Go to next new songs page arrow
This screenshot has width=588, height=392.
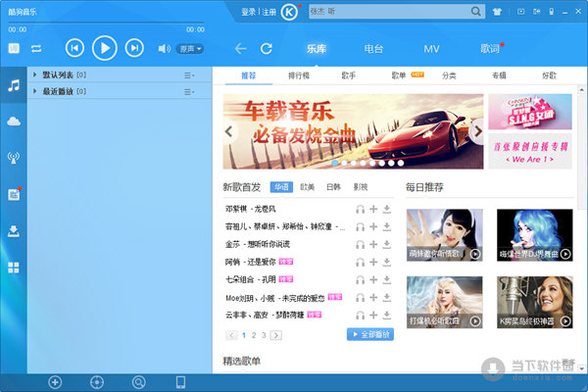tap(276, 335)
